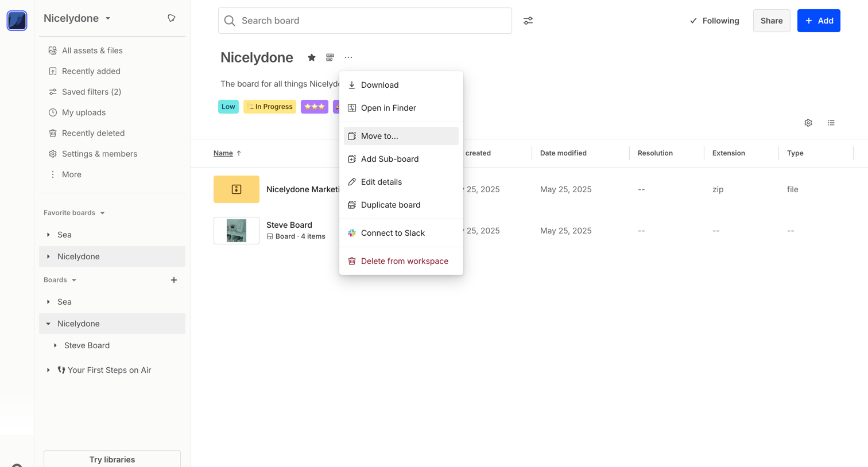Expand the Steve Board tree item
The width and height of the screenshot is (868, 467).
coord(55,345)
